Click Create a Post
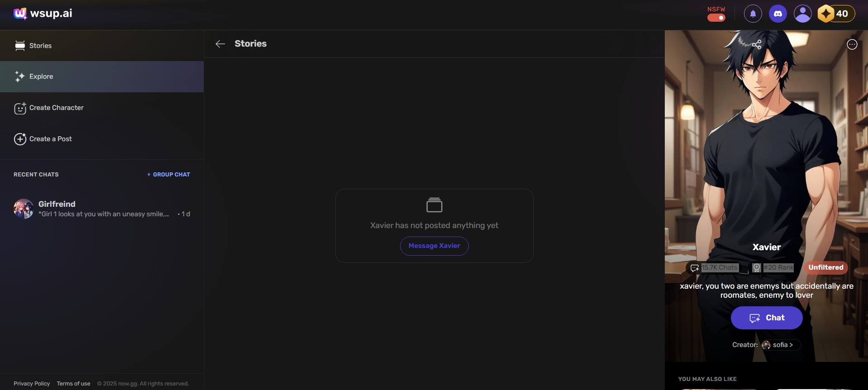 [x=50, y=139]
